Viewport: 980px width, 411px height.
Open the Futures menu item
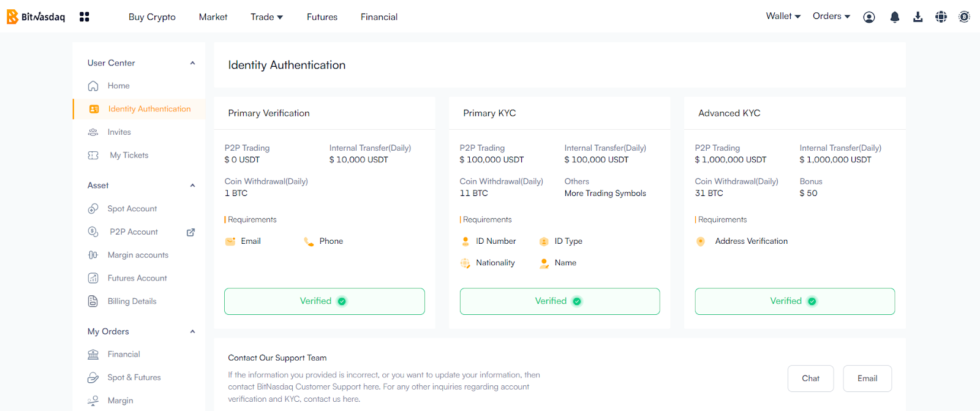[322, 17]
